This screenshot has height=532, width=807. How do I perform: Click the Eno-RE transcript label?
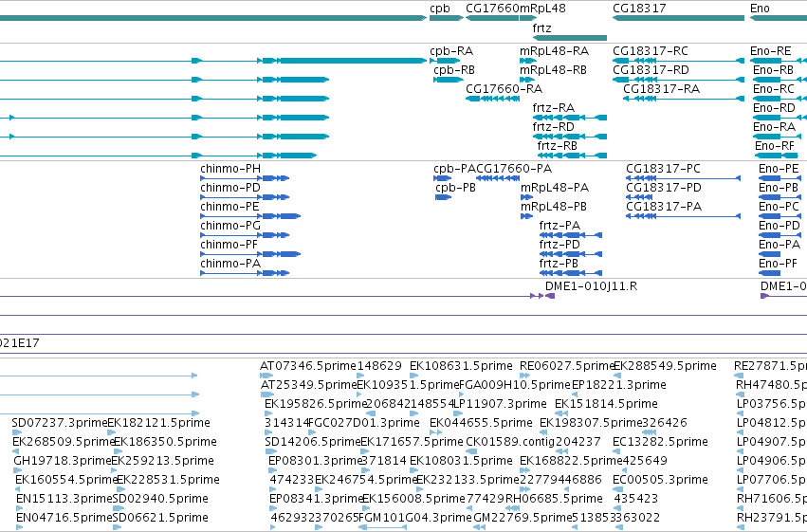pos(770,51)
